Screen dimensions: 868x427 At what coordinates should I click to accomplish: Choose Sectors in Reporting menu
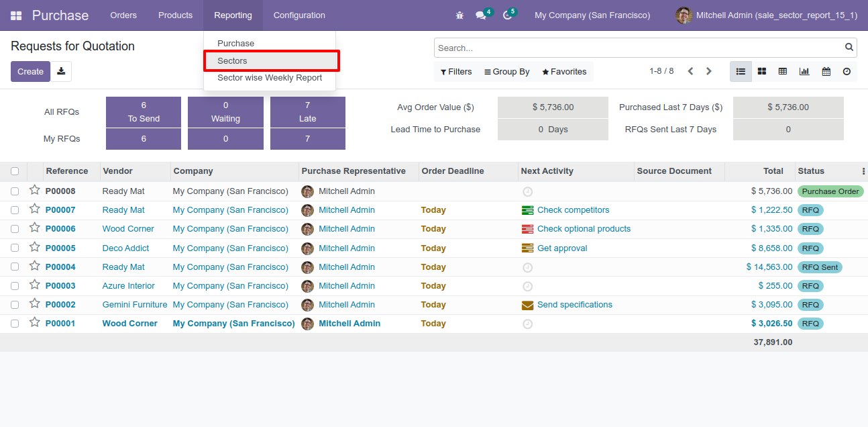[x=270, y=60]
